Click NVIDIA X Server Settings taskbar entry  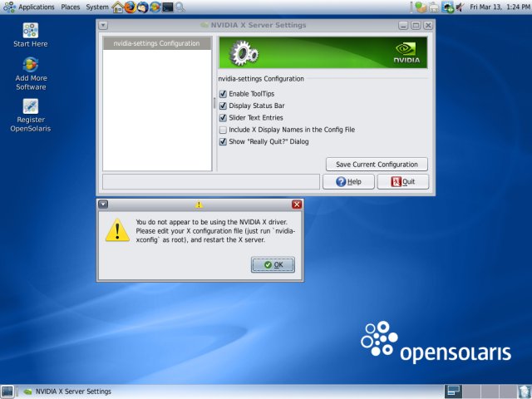pyautogui.click(x=67, y=392)
